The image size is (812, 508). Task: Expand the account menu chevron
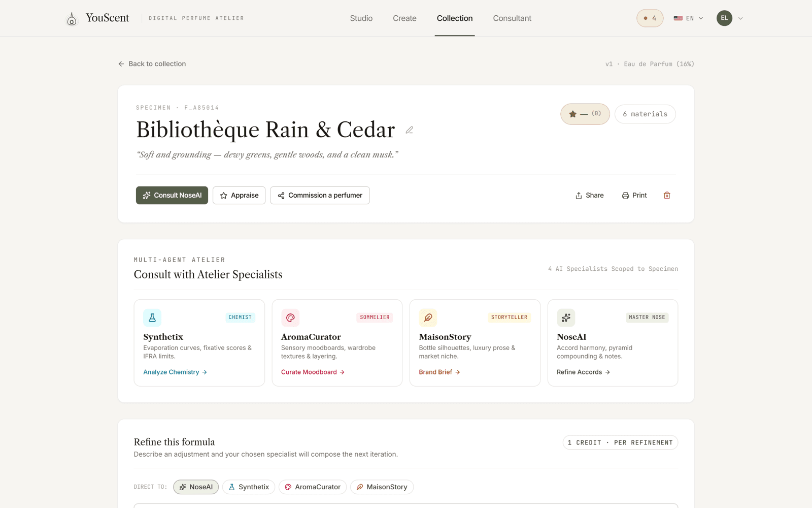click(x=740, y=18)
